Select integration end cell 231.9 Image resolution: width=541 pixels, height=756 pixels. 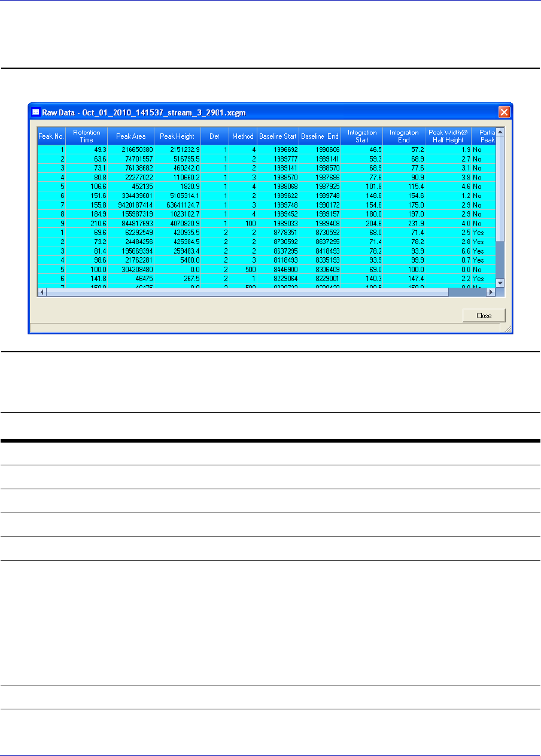[405, 224]
